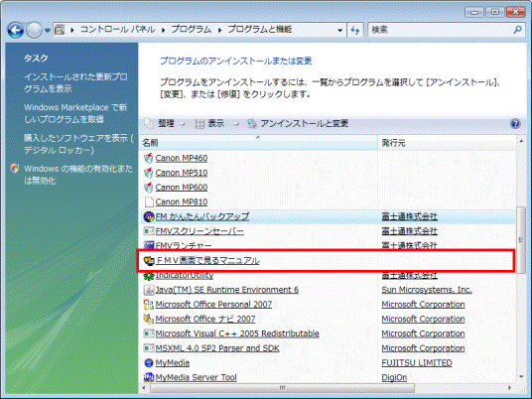Select プログラムと機能 breadcrumb segment

point(260,30)
